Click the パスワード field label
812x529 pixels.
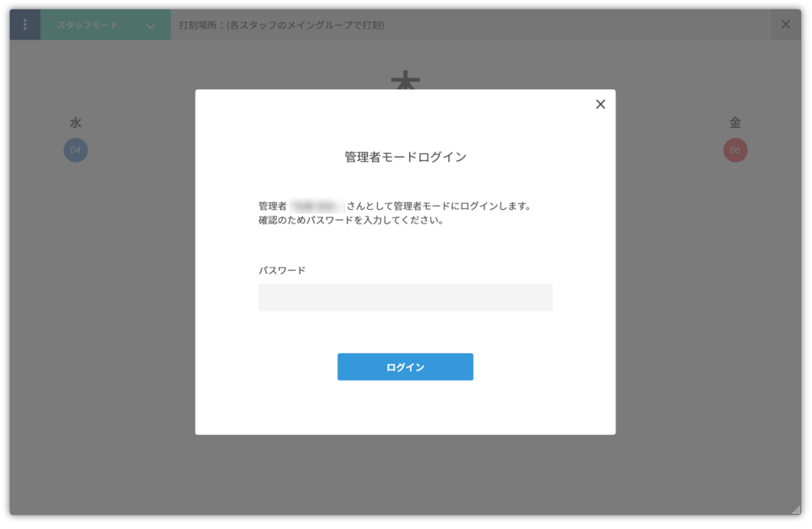tap(282, 270)
